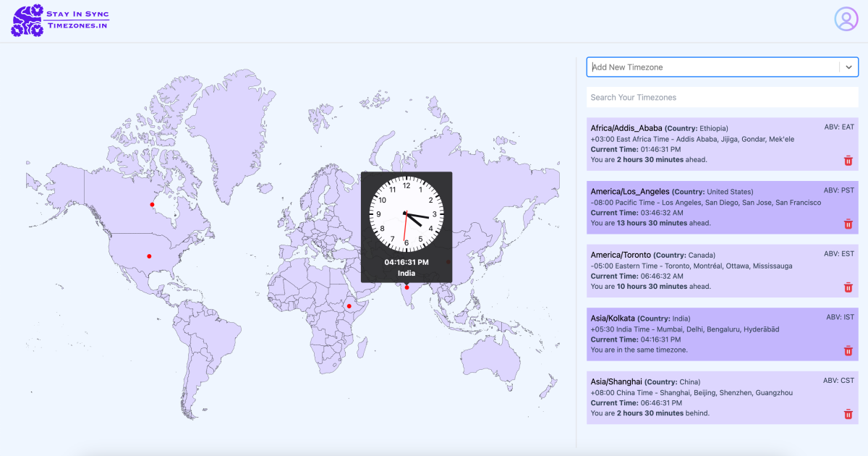Click Current Time 06:46:32 AM text
This screenshot has height=456, width=868.
click(x=637, y=276)
